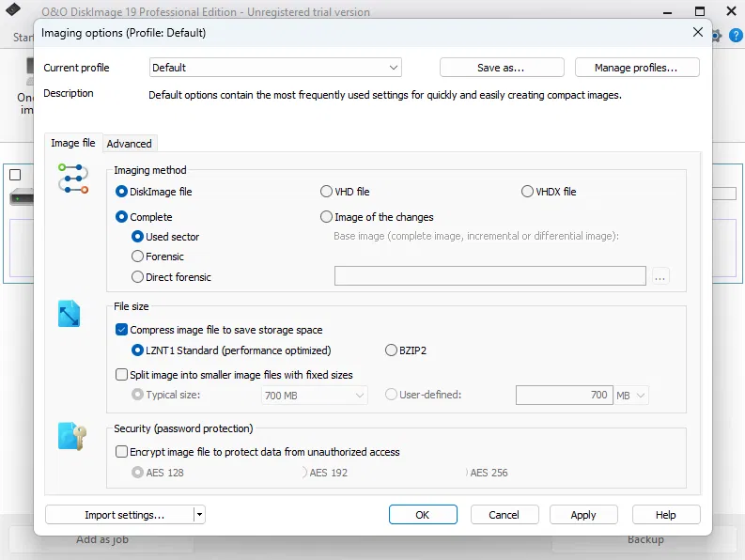Click the browse button for base image
Image resolution: width=745 pixels, height=560 pixels.
point(660,276)
